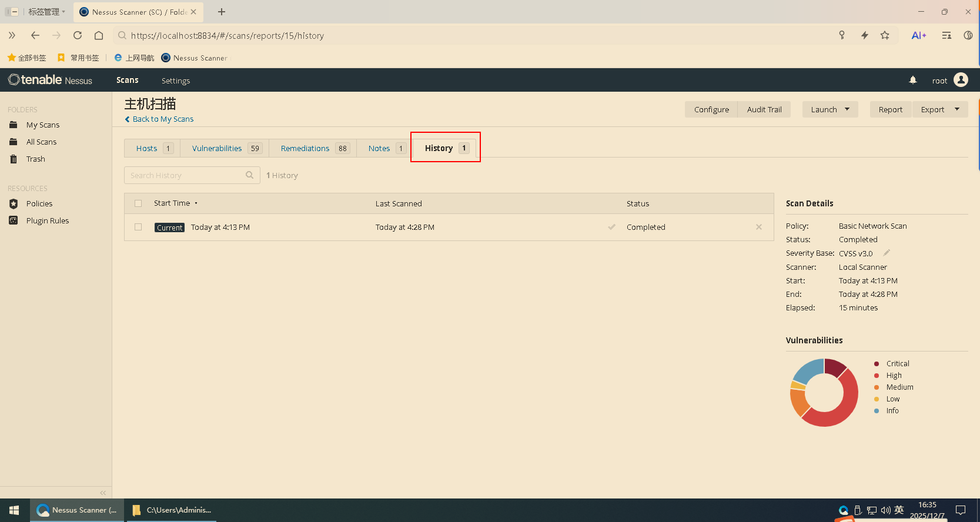Expand the Launch dropdown button
980x522 pixels.
coord(830,109)
